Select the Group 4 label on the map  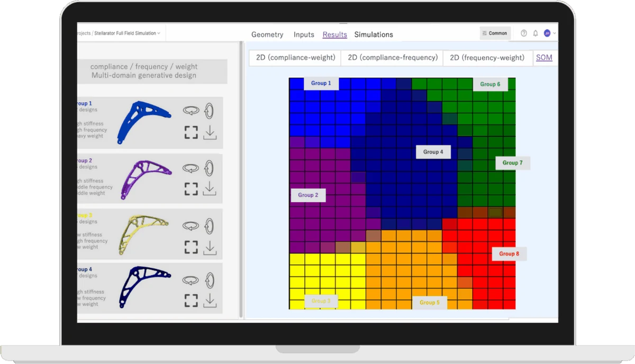(433, 152)
